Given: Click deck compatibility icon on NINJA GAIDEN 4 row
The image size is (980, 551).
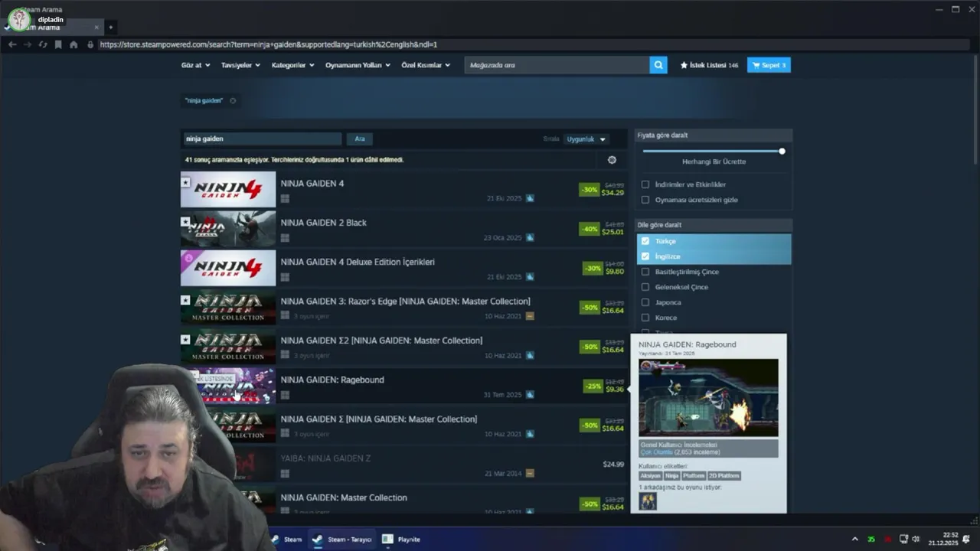Looking at the screenshot, I should (530, 198).
